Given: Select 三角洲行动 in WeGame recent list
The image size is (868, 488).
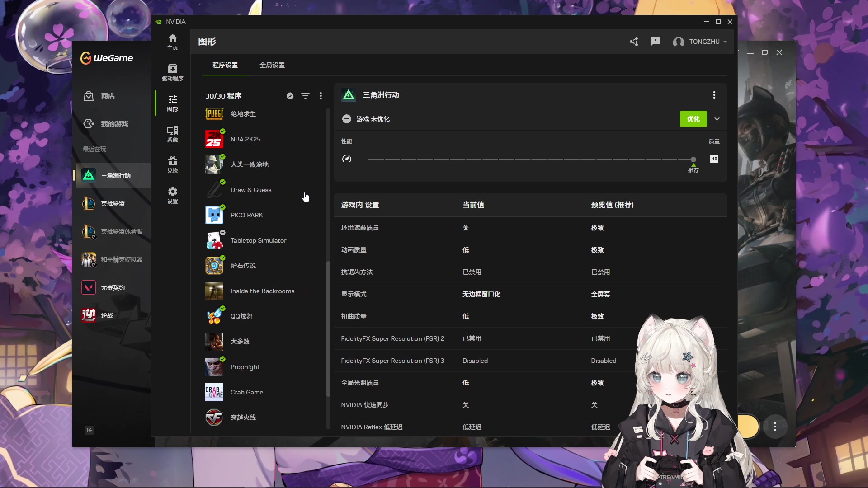Looking at the screenshot, I should pos(113,175).
